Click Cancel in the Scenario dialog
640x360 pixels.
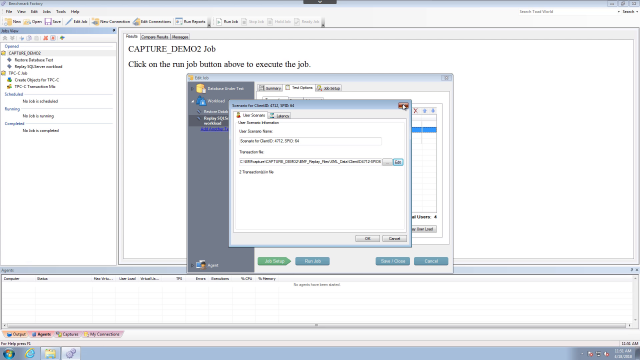tap(394, 238)
